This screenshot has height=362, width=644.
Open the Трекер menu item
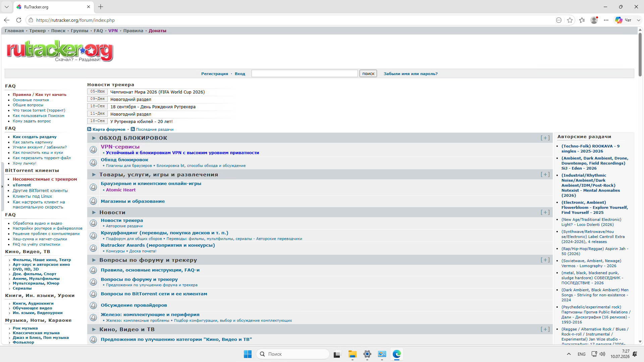coord(37,31)
